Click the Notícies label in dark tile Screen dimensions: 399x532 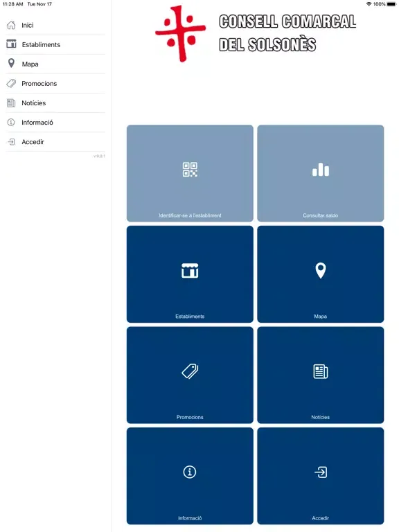click(x=321, y=417)
